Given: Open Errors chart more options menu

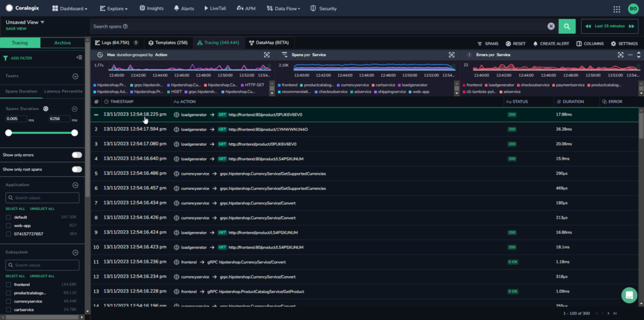Looking at the screenshot, I should point(630,55).
